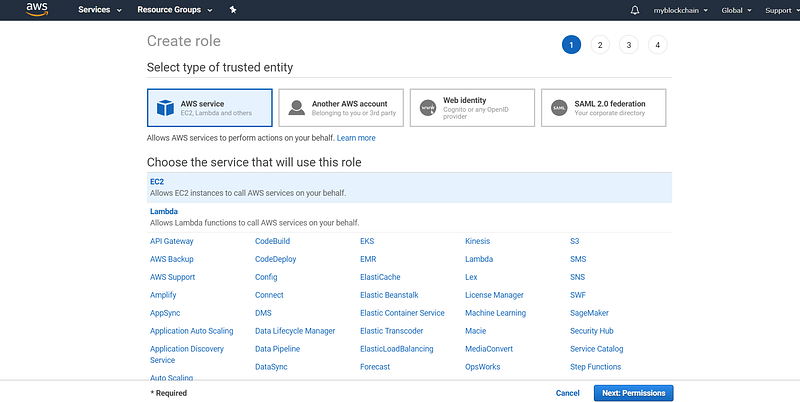Screen dimensions: 800x402
Task: Choose Application Auto Scaling service
Action: tap(191, 331)
